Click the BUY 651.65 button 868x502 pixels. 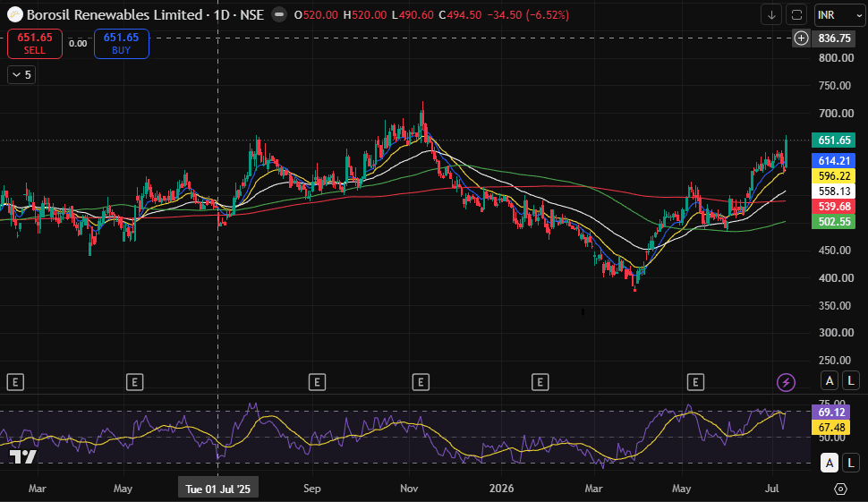point(121,44)
